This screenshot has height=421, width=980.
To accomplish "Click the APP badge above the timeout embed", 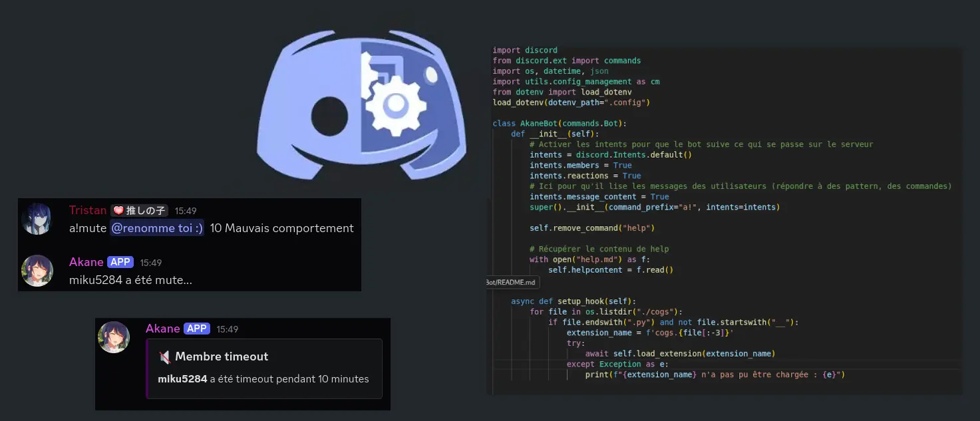I will pyautogui.click(x=197, y=329).
